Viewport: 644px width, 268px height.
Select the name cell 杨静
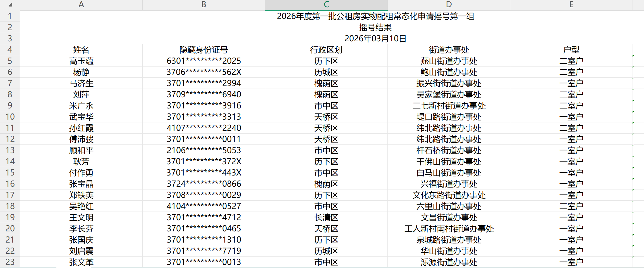pyautogui.click(x=81, y=72)
